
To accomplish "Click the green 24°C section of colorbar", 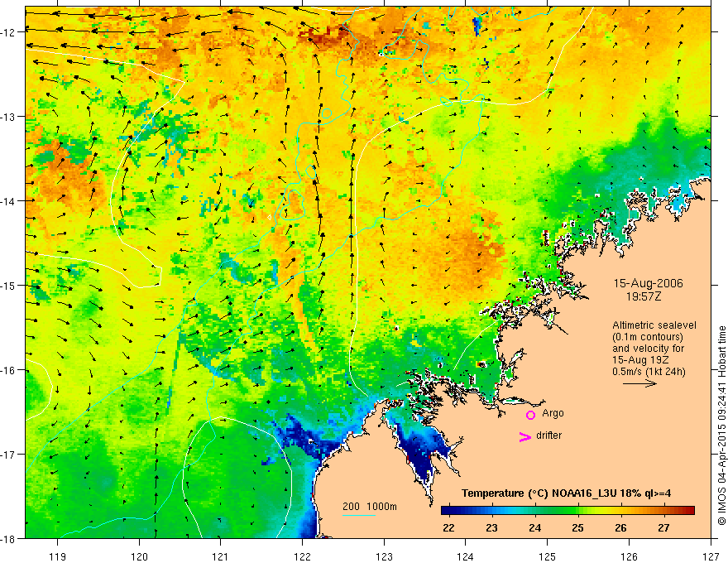I will [x=535, y=511].
